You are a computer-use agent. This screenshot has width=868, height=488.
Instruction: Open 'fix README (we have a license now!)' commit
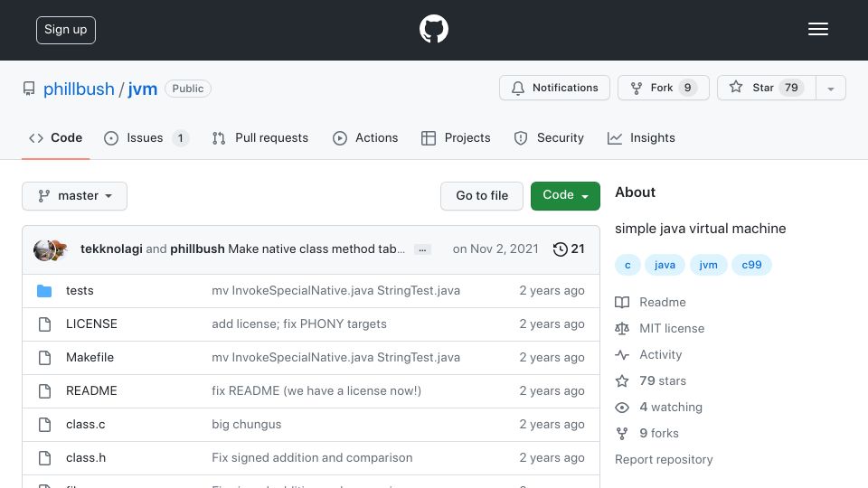(x=316, y=390)
